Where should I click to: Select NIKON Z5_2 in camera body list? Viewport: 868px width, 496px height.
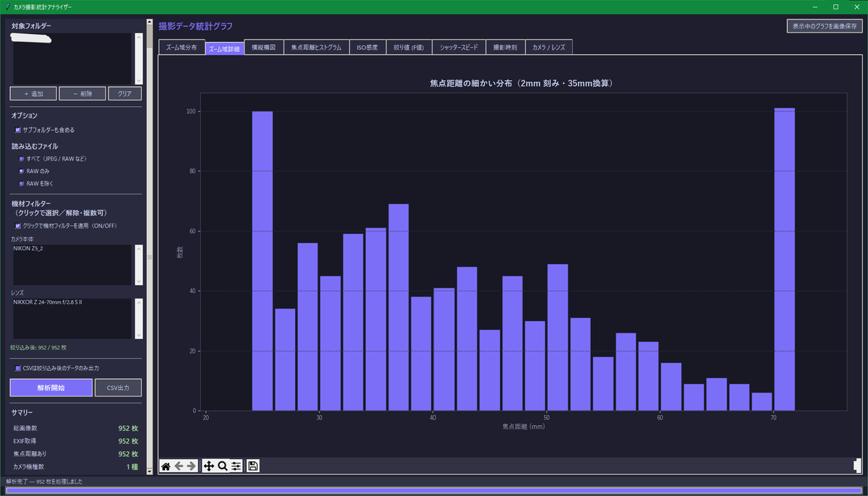pos(28,249)
